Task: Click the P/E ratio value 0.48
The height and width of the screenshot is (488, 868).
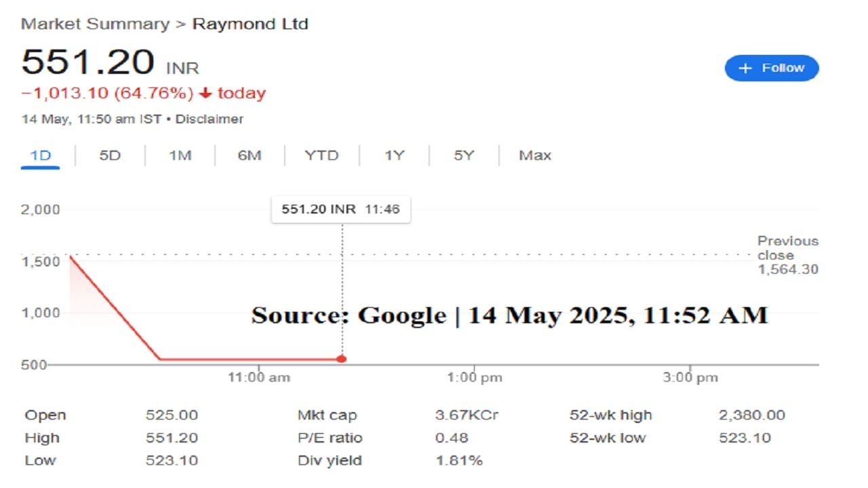Action: (452, 438)
